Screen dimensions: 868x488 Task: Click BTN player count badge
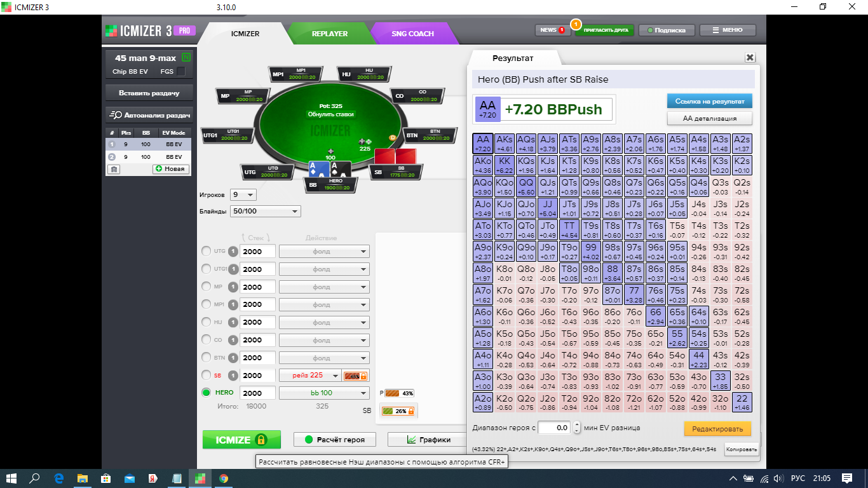tap(233, 358)
